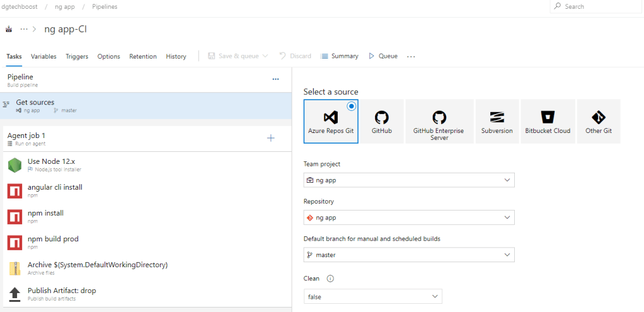
Task: Select the Other Git source tile
Action: (598, 121)
